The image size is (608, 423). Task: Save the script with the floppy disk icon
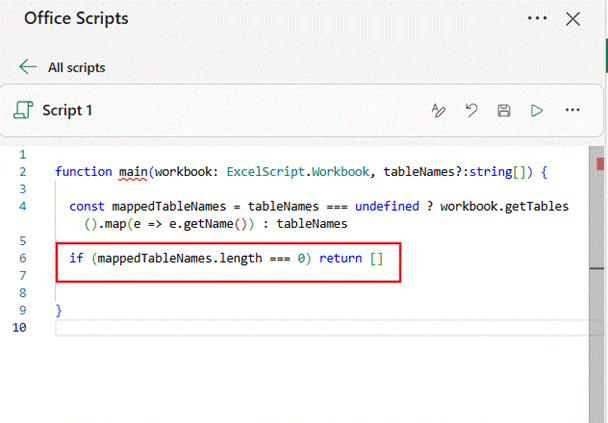point(504,110)
